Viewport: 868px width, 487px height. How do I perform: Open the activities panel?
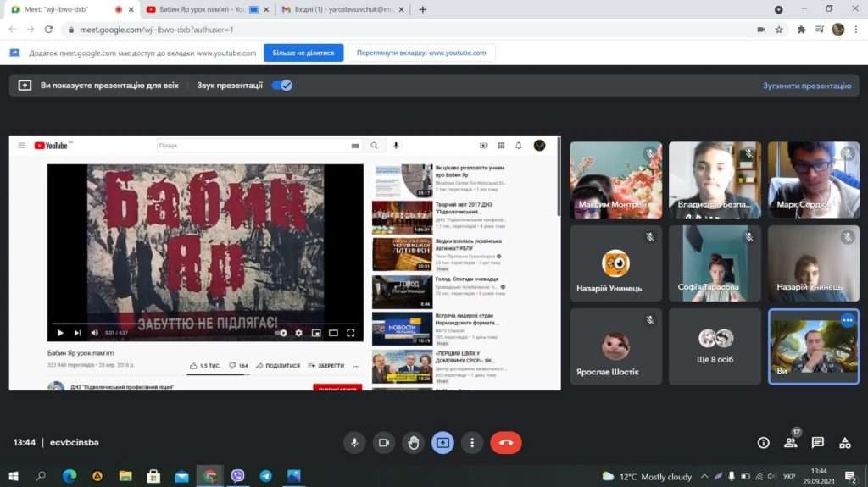tap(845, 443)
